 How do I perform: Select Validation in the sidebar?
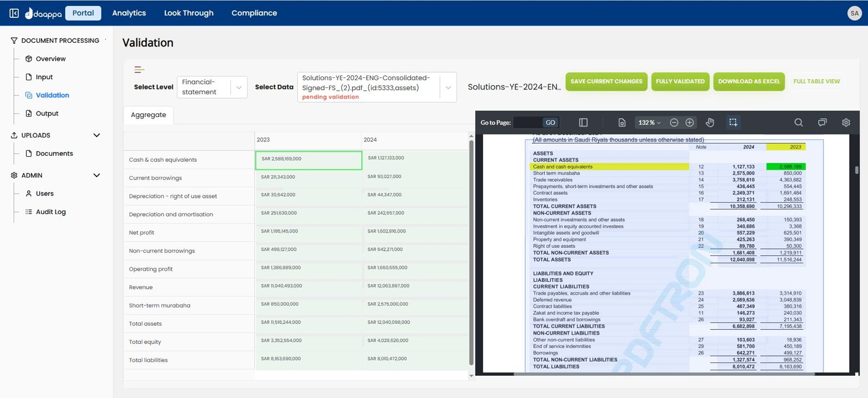52,95
